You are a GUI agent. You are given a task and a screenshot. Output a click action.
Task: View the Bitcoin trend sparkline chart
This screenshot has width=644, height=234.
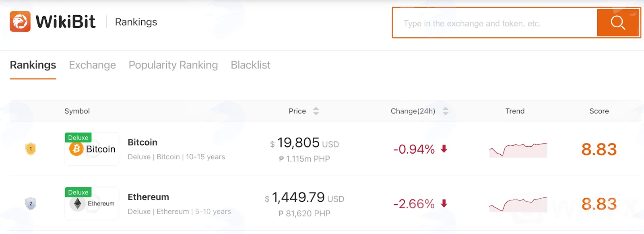[x=518, y=150]
